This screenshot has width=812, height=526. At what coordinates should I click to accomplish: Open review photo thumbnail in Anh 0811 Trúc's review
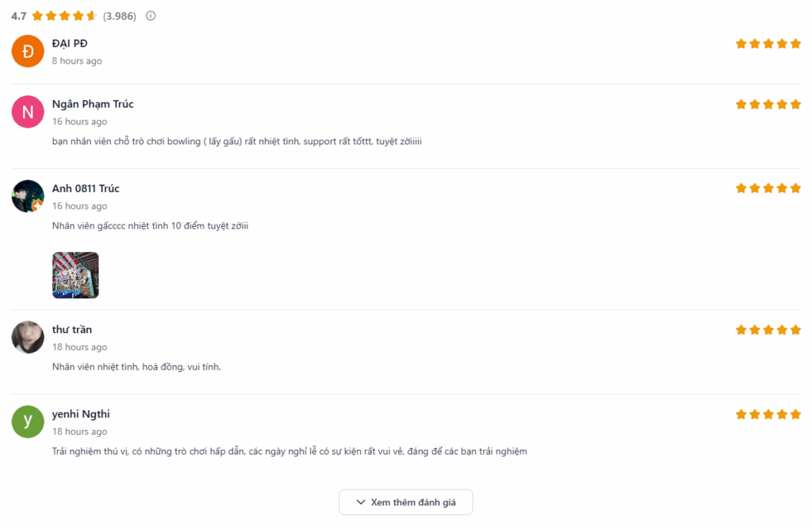point(75,275)
